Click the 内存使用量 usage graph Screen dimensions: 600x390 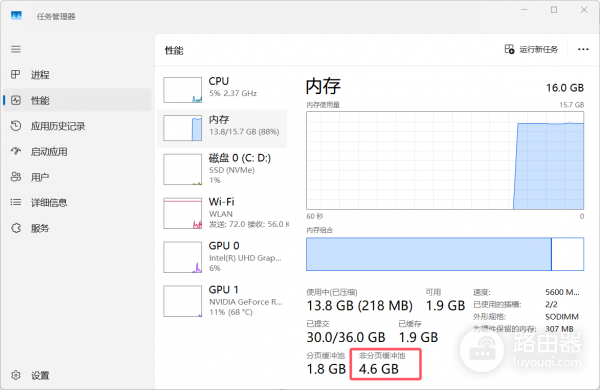(x=445, y=160)
